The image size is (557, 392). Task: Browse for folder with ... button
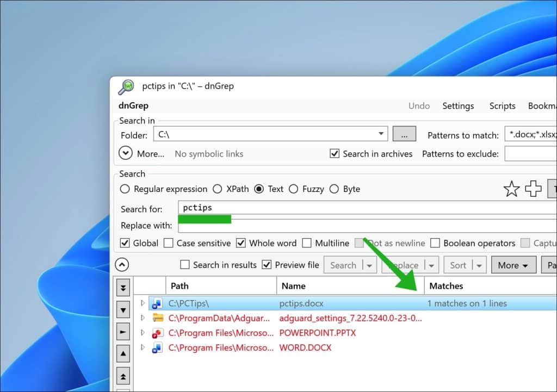[x=404, y=134]
